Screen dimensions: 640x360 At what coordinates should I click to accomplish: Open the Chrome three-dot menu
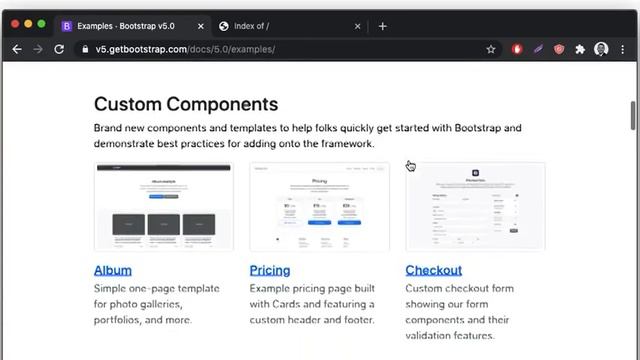622,49
